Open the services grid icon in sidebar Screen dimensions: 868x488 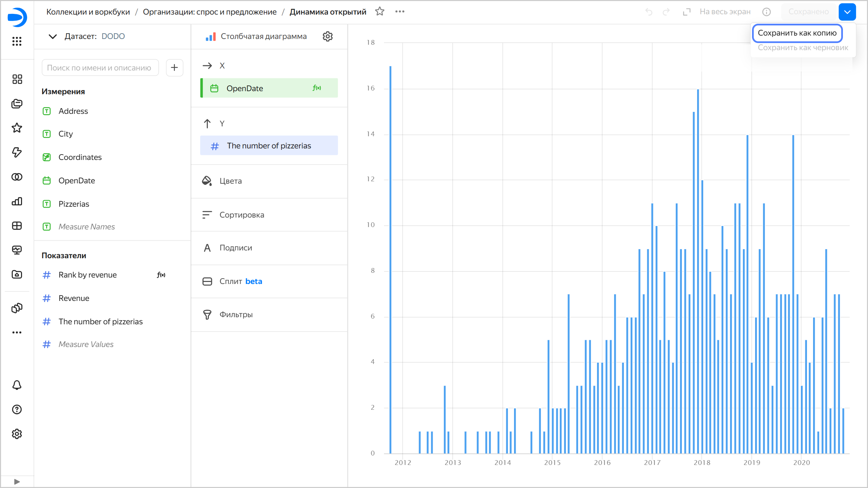click(x=17, y=41)
